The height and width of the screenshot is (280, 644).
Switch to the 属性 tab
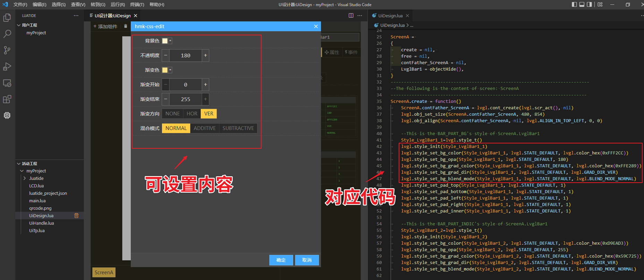tap(332, 52)
